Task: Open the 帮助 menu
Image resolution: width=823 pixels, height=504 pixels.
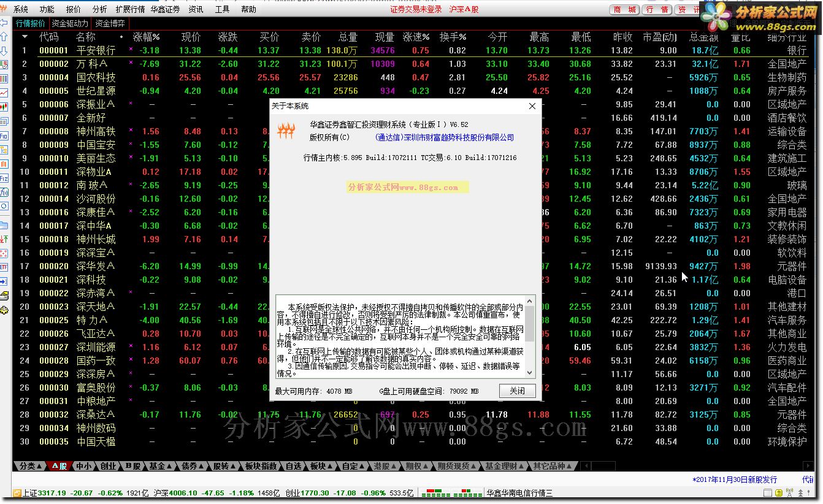Action: [248, 10]
